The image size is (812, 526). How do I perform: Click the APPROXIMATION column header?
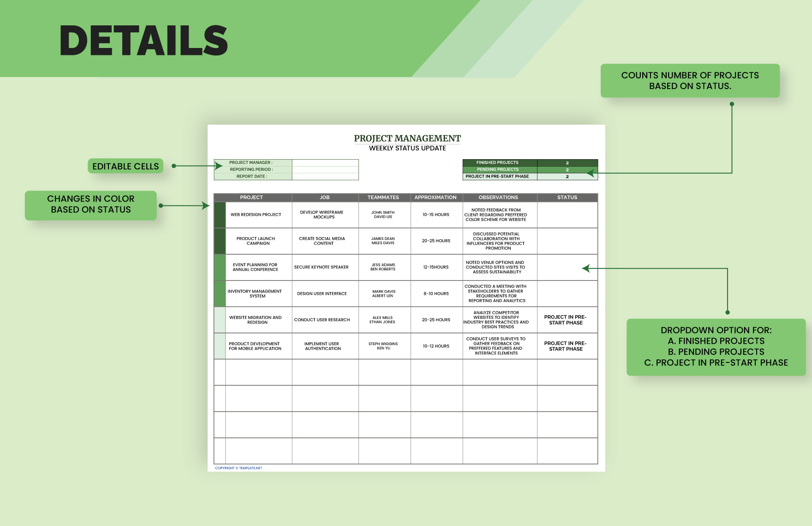[x=437, y=197]
